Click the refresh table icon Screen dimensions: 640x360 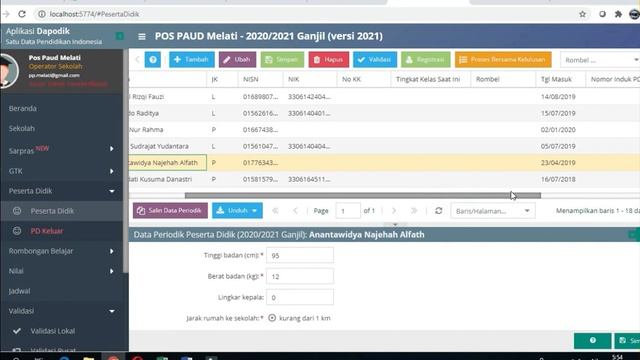[x=439, y=211]
